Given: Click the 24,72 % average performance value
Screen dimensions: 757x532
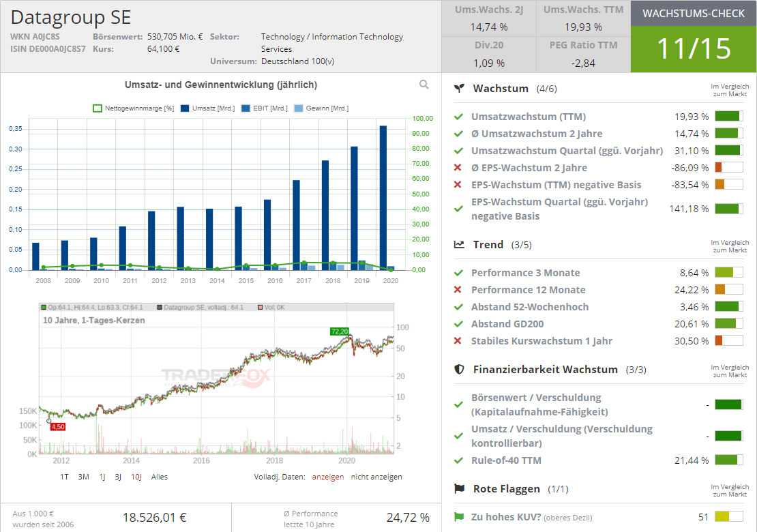Looking at the screenshot, I should [408, 518].
